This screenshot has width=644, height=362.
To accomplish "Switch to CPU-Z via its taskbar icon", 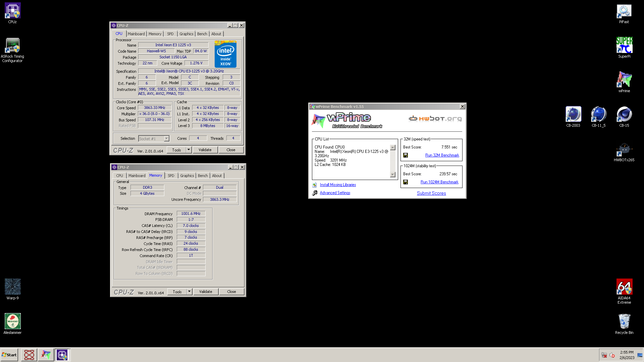I will pos(62,355).
